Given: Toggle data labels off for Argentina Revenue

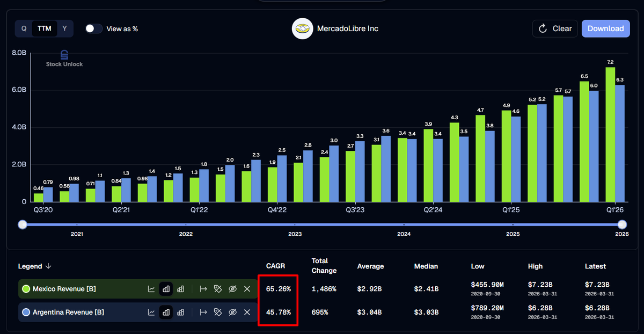Looking at the screenshot, I should coord(218,312).
